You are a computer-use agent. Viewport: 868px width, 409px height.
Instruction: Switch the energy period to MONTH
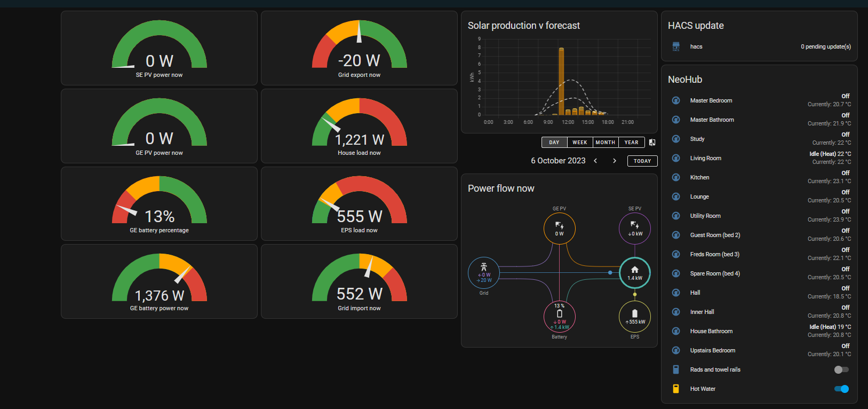pos(606,143)
